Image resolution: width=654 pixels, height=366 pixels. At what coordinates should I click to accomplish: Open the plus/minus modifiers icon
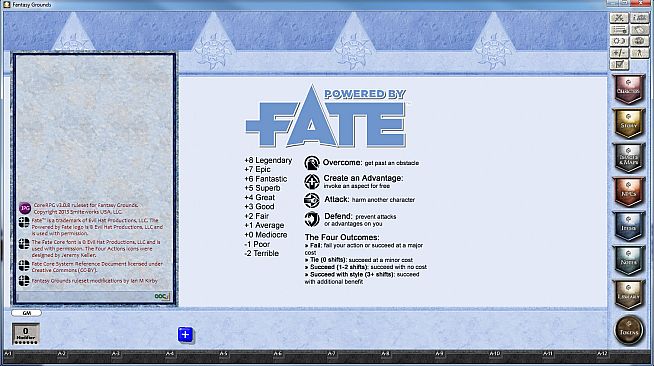(619, 53)
